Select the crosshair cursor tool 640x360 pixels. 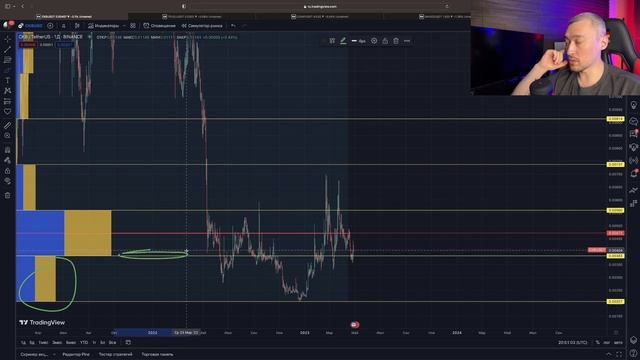(x=7, y=39)
